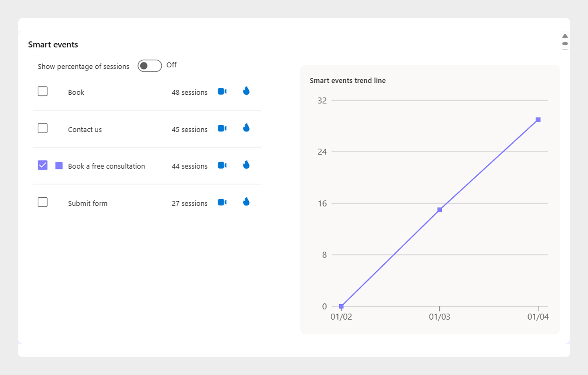Image resolution: width=588 pixels, height=375 pixels.
Task: Open heatmap for Book a free consultation
Action: [x=246, y=165]
